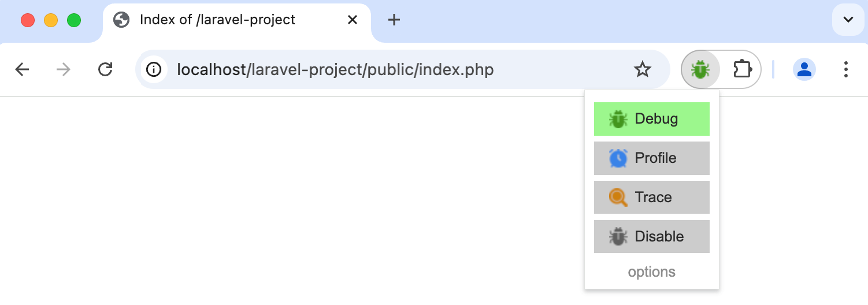
Task: Go back to the previous page
Action: point(22,70)
